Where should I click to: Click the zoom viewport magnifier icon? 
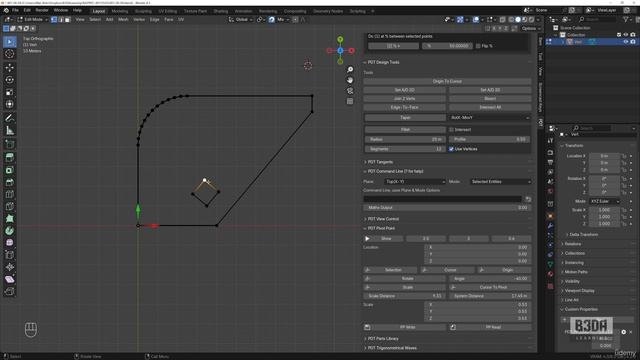click(350, 69)
